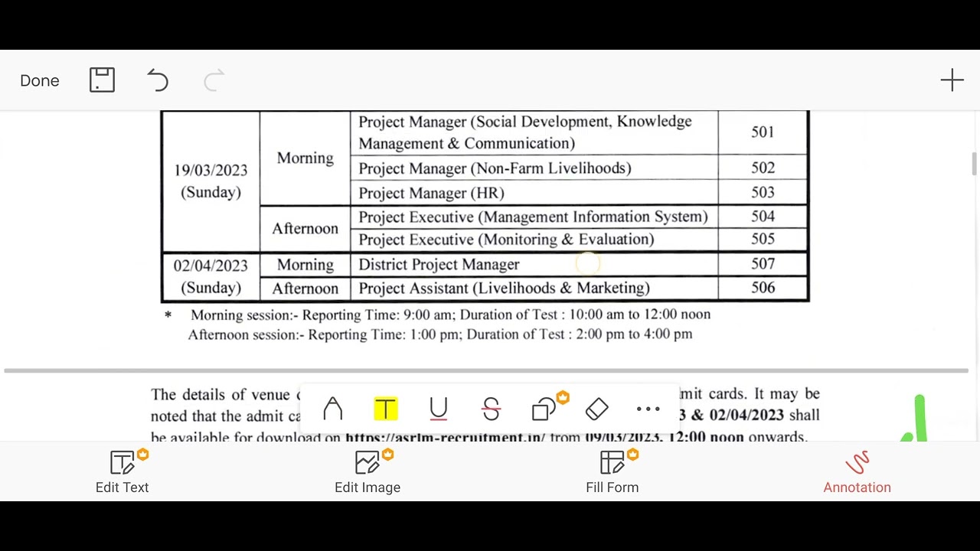980x551 pixels.
Task: Switch to the Edit Image tab
Action: 367,472
